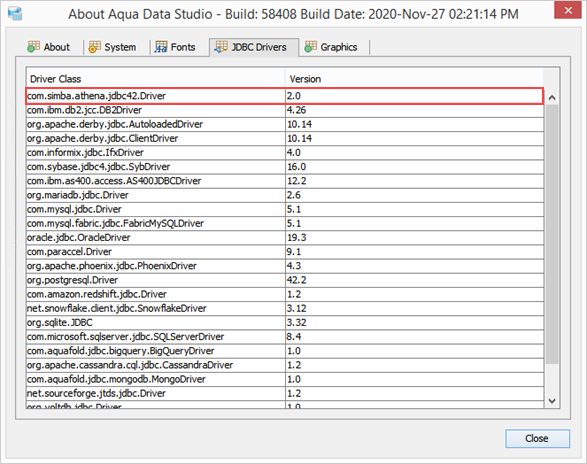Click the Driver Class column header

point(155,79)
